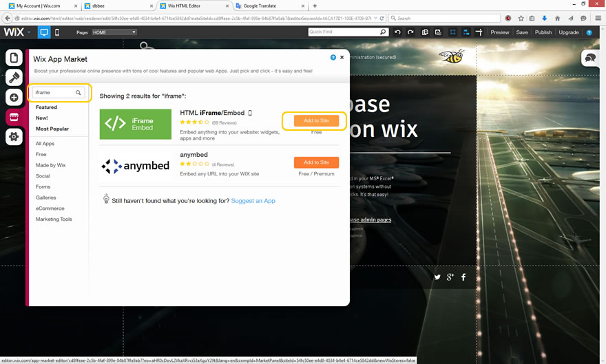Switch to the Google Translate tab

pos(269,6)
